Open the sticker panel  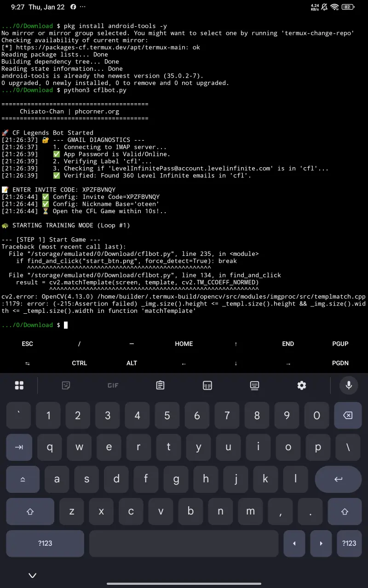point(66,385)
